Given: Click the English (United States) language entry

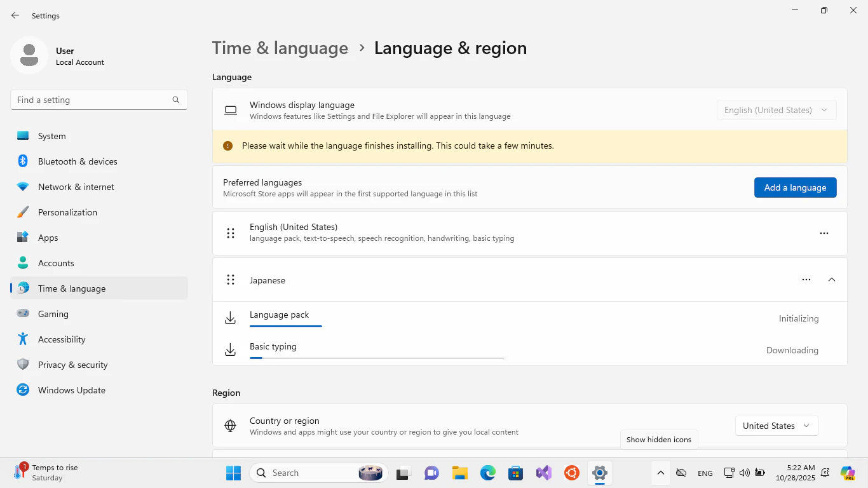Looking at the screenshot, I should [x=529, y=233].
